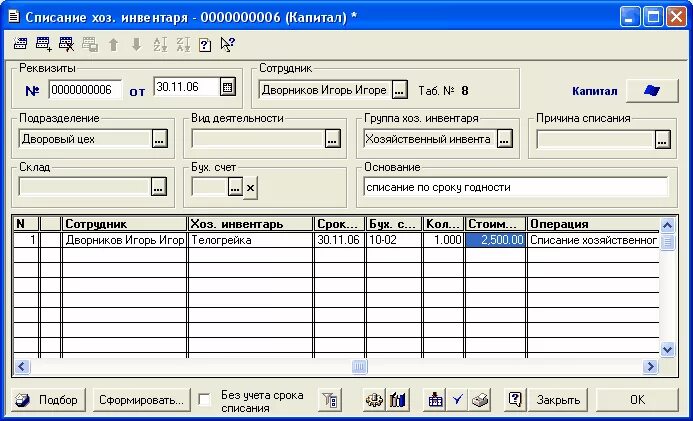Click the blue checkmark icon at the bottom
This screenshot has width=693, height=421.
click(457, 400)
